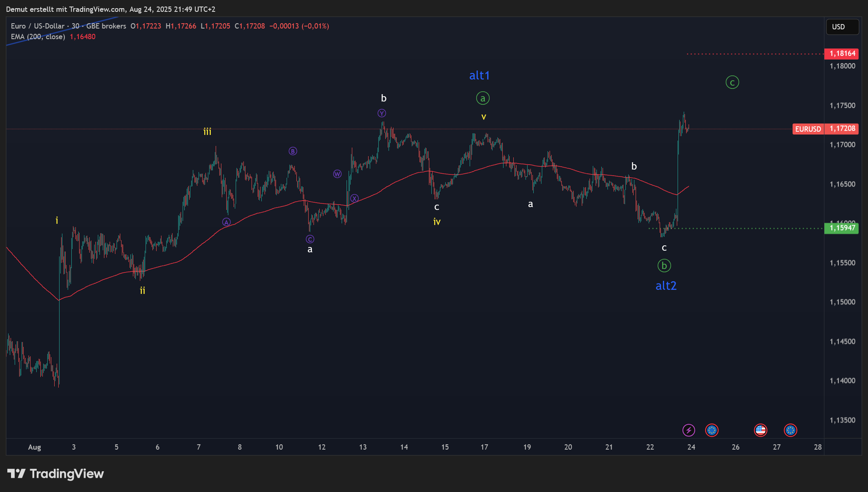868x492 pixels.
Task: Select the green circled c wave label
Action: coord(732,83)
